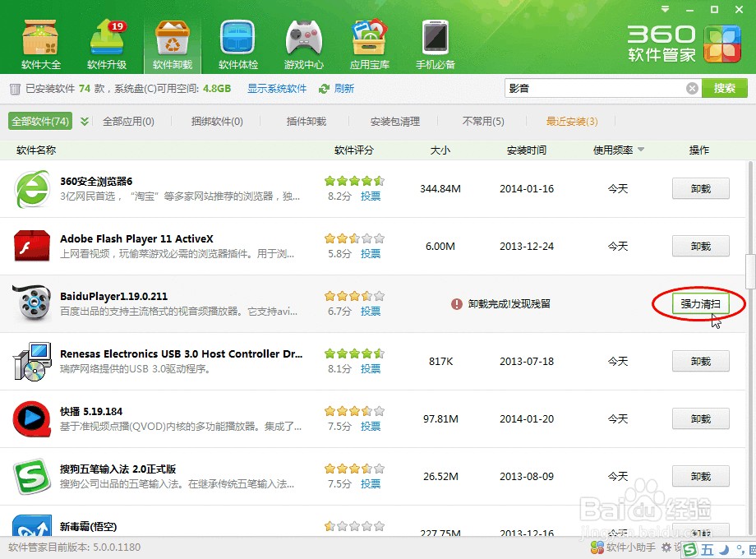Click the Renesas USB 3.0 driver icon

(32, 361)
